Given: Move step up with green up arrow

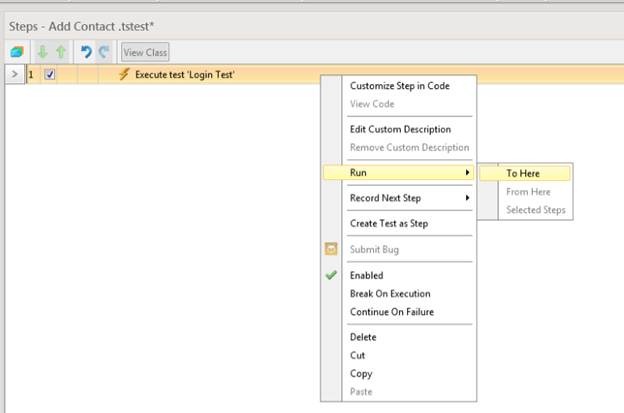Looking at the screenshot, I should 59,52.
